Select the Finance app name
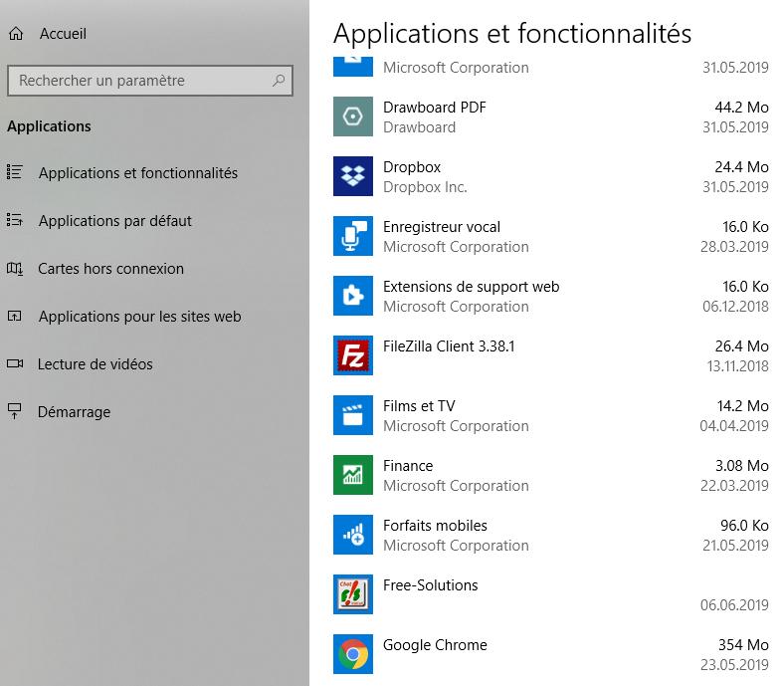The width and height of the screenshot is (784, 686). [408, 466]
